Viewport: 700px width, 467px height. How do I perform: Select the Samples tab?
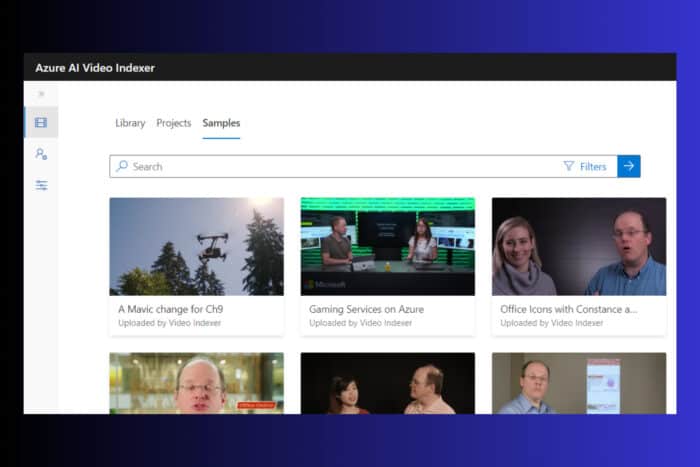pos(221,123)
